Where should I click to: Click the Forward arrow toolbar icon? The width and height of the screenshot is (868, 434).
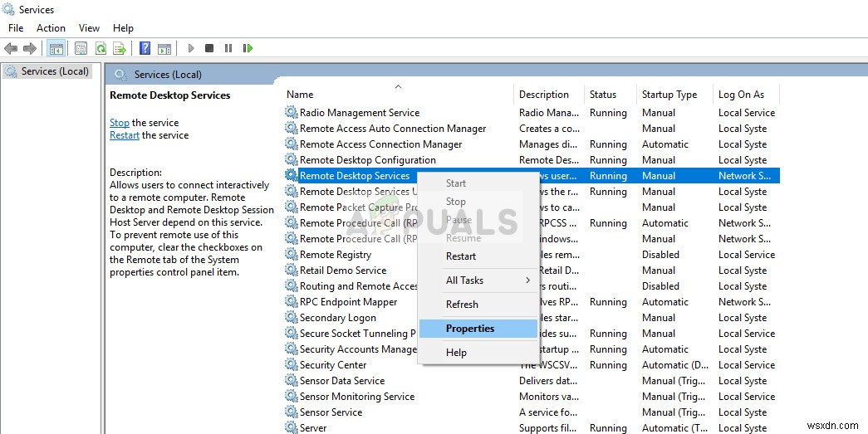pyautogui.click(x=30, y=49)
